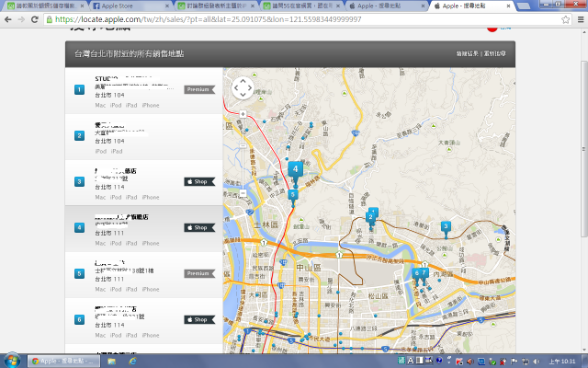
Task: Click the number 1 badge in results list
Action: [x=79, y=90]
